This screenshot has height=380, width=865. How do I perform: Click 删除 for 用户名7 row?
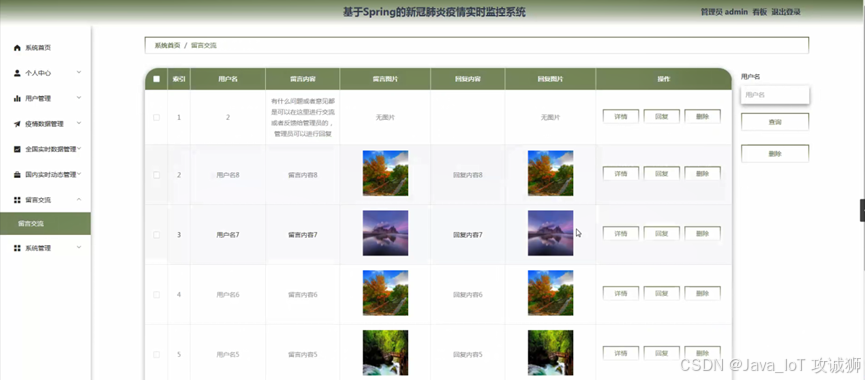pyautogui.click(x=702, y=233)
